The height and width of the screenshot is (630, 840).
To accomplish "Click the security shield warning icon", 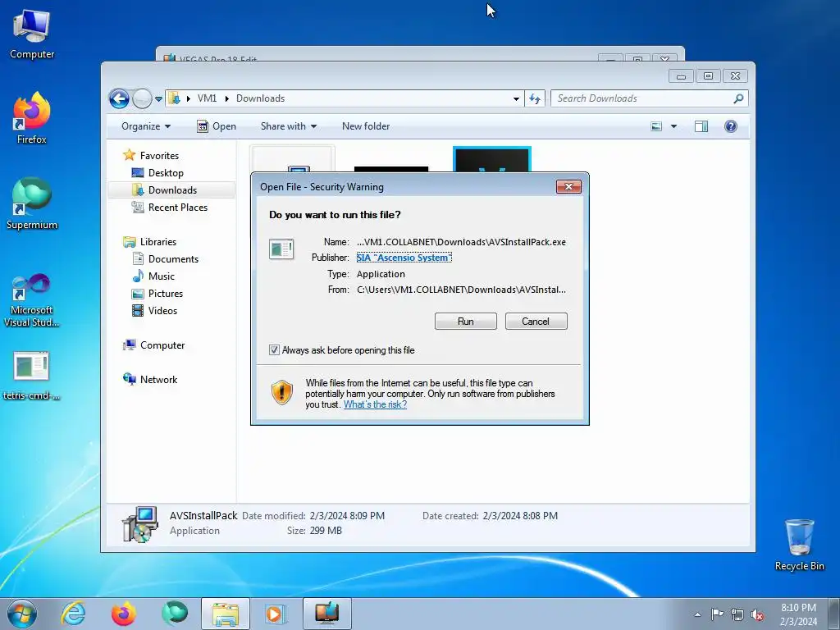I will click(x=282, y=393).
